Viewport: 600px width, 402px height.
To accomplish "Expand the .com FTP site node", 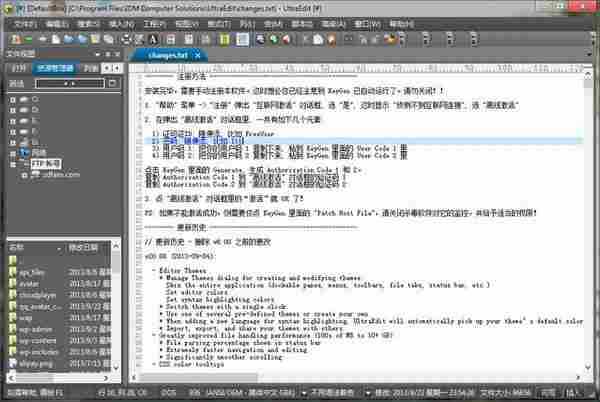I will point(24,175).
